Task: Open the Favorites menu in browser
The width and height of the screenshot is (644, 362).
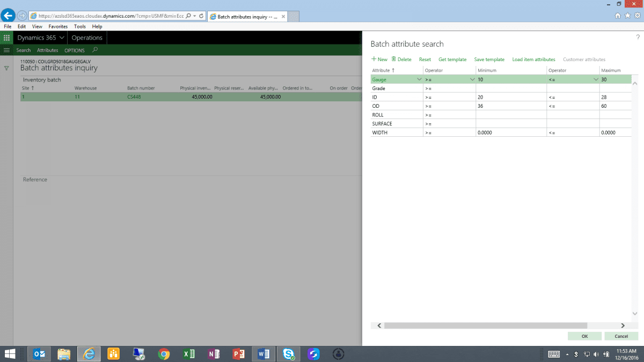Action: pos(58,26)
